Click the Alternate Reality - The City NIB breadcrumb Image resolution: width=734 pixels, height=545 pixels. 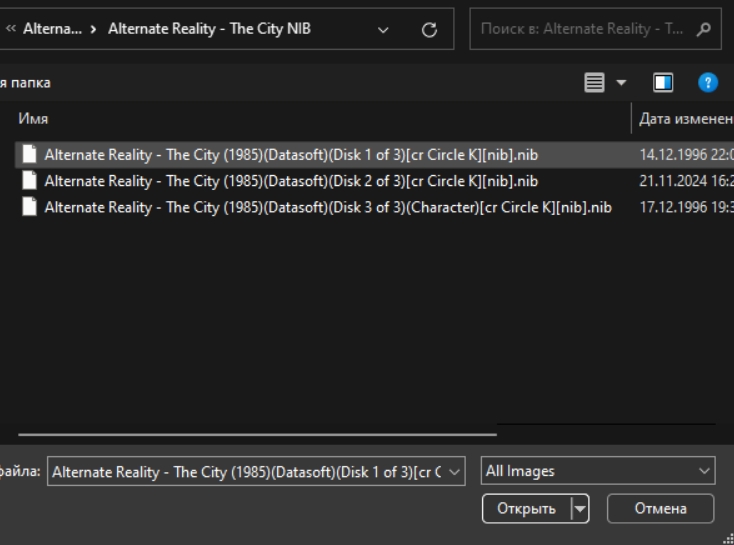(x=209, y=29)
